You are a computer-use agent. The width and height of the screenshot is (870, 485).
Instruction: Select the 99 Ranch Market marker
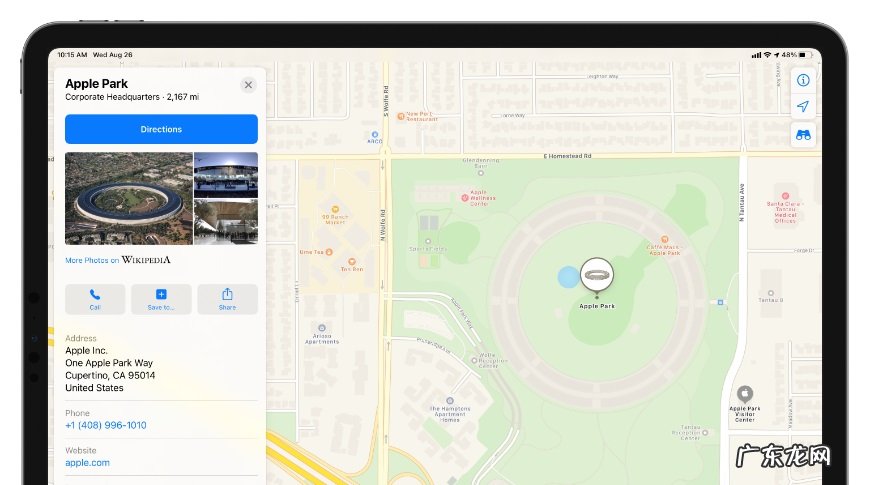(335, 209)
